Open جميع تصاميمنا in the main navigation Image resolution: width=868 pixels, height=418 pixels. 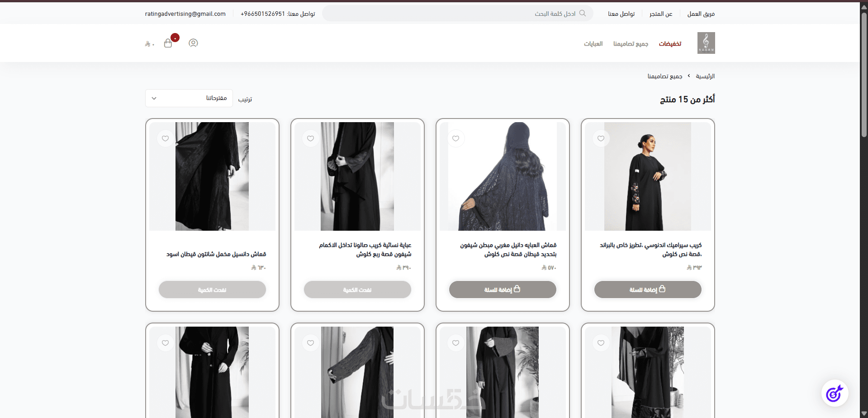coord(631,44)
